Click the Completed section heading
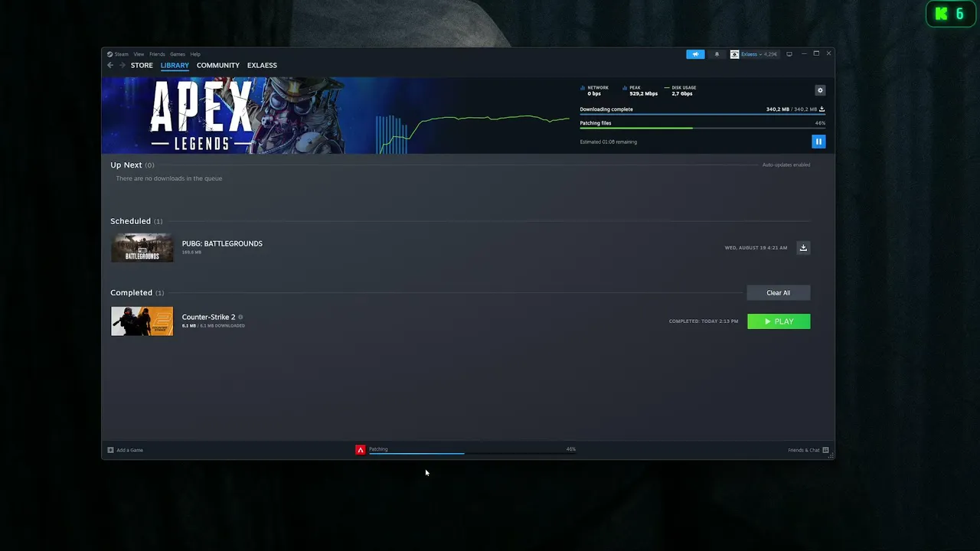980x551 pixels. [131, 293]
